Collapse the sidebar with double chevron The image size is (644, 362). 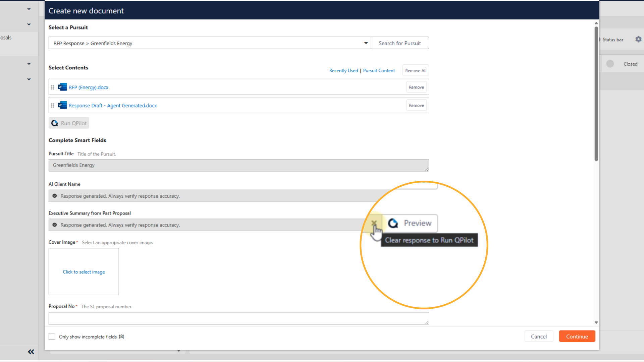(31, 352)
